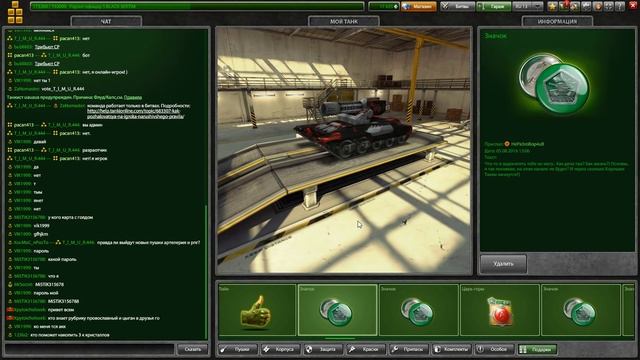Toggle fullscreen mode icon
The image size is (640, 360).
tap(608, 7)
